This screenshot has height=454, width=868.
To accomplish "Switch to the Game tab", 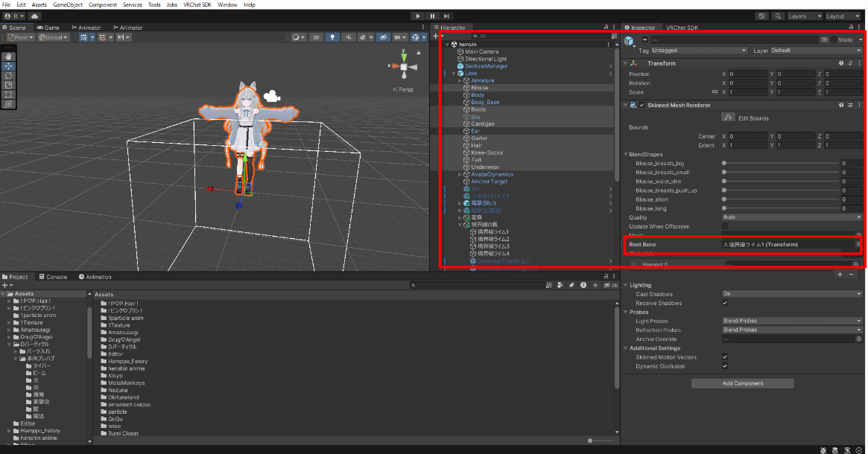I will click(48, 27).
